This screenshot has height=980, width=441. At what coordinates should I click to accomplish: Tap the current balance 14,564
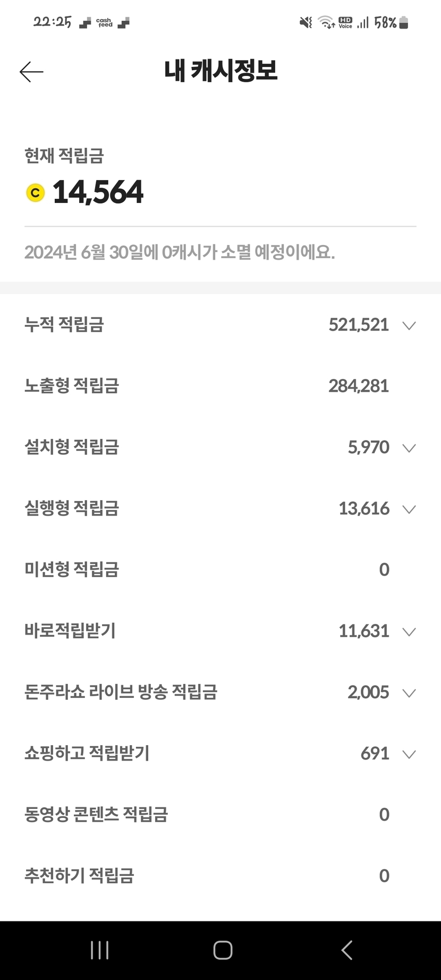coord(98,192)
